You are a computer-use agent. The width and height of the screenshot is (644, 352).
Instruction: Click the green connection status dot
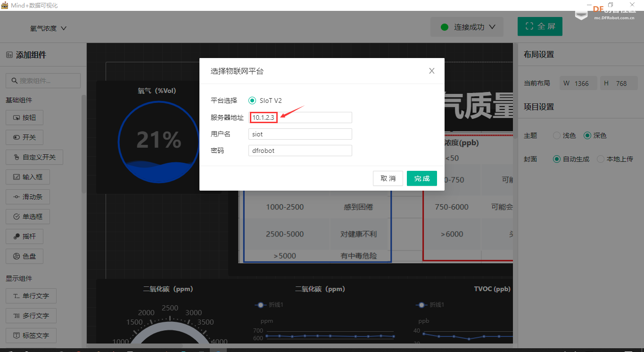[444, 27]
